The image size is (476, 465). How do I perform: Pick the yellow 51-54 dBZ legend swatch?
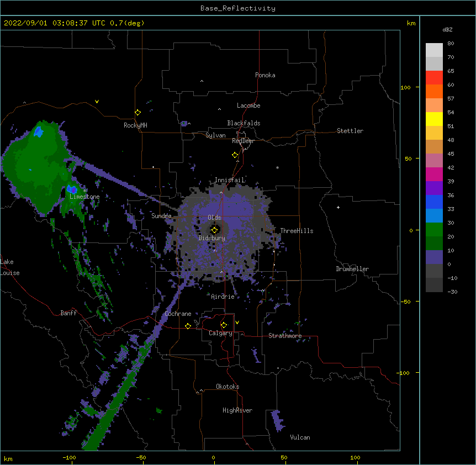coord(434,119)
